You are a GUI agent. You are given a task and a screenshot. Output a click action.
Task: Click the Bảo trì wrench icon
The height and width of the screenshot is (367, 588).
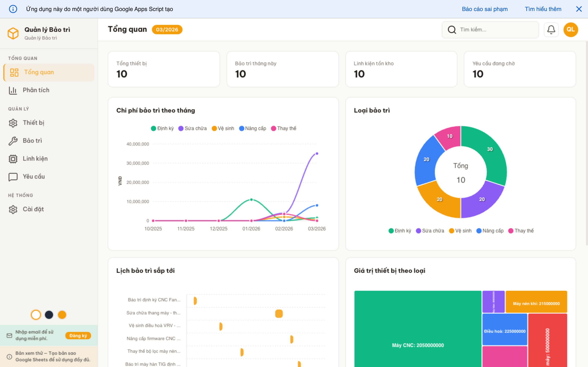(x=13, y=141)
